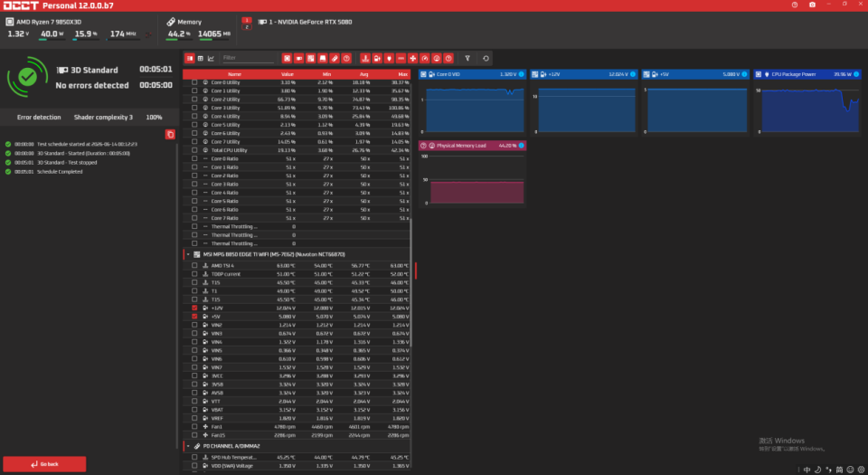Sort the sensors by the Max column
The height and width of the screenshot is (475, 868).
coord(402,74)
